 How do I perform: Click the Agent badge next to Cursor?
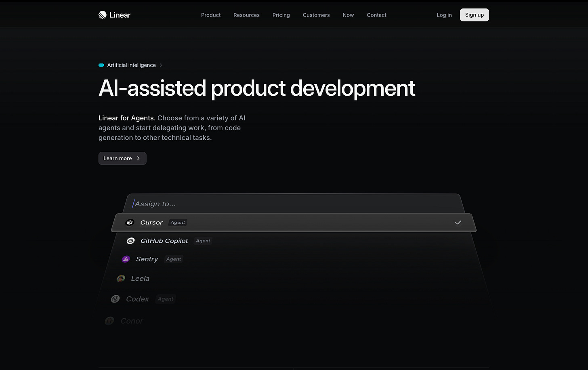(178, 223)
